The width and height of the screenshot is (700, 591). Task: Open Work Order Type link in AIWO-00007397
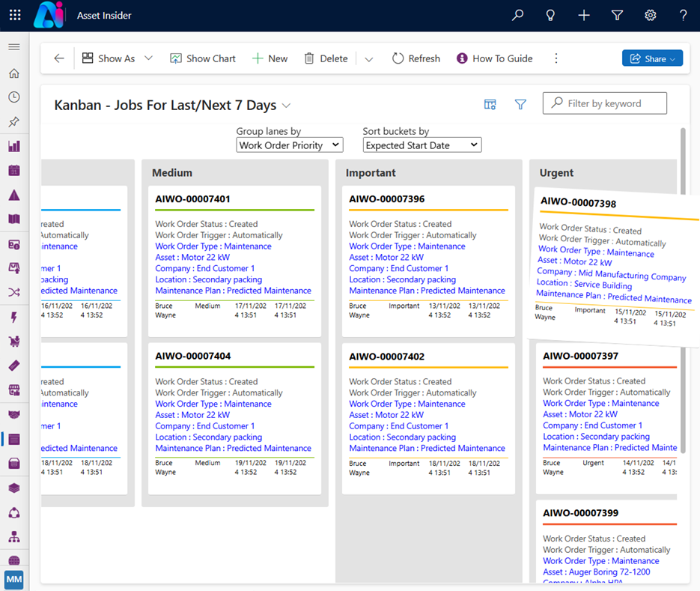click(601, 404)
